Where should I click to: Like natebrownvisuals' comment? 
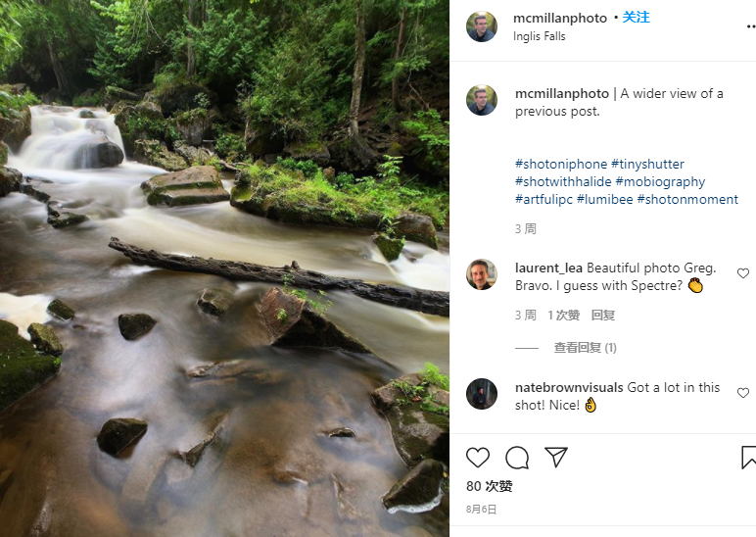743,393
